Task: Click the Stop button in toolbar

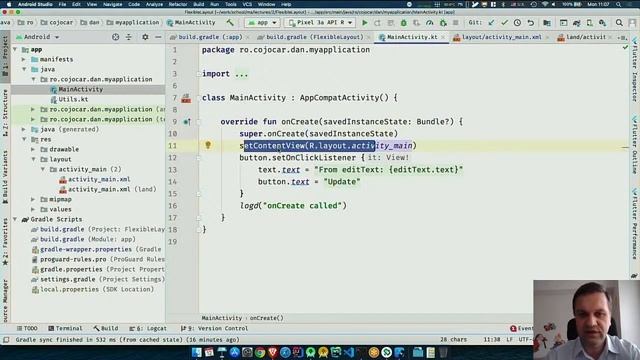Action: 456,23
